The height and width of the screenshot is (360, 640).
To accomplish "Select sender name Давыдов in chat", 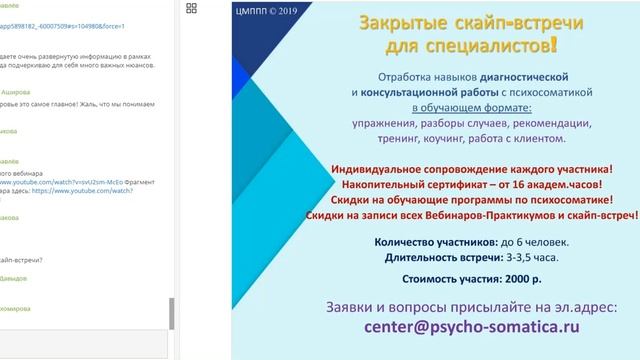I will [x=13, y=278].
